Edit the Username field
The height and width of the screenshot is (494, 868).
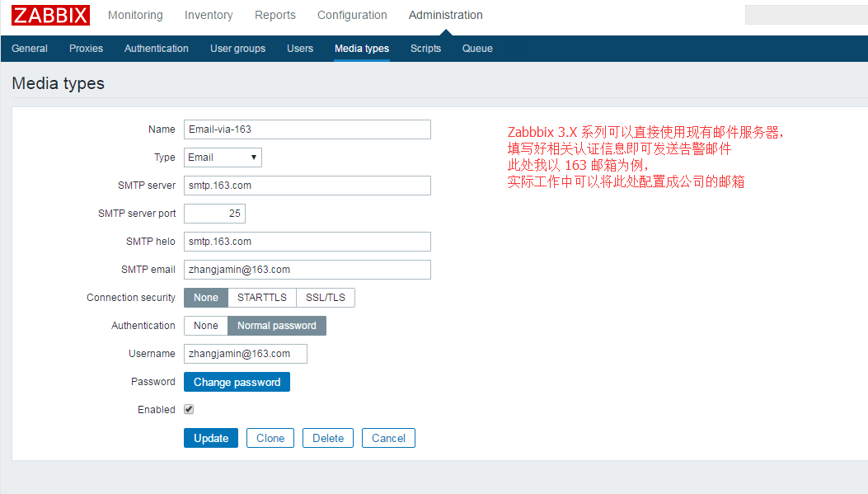coord(245,354)
